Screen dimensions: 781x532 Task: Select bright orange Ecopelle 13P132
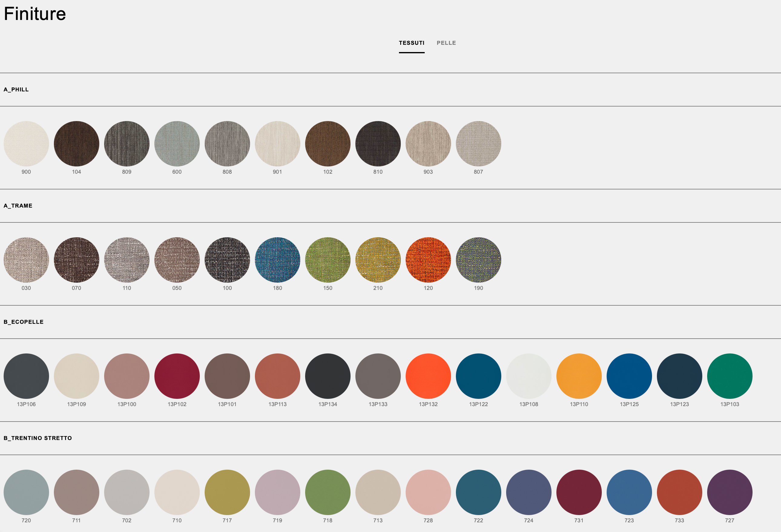click(428, 376)
